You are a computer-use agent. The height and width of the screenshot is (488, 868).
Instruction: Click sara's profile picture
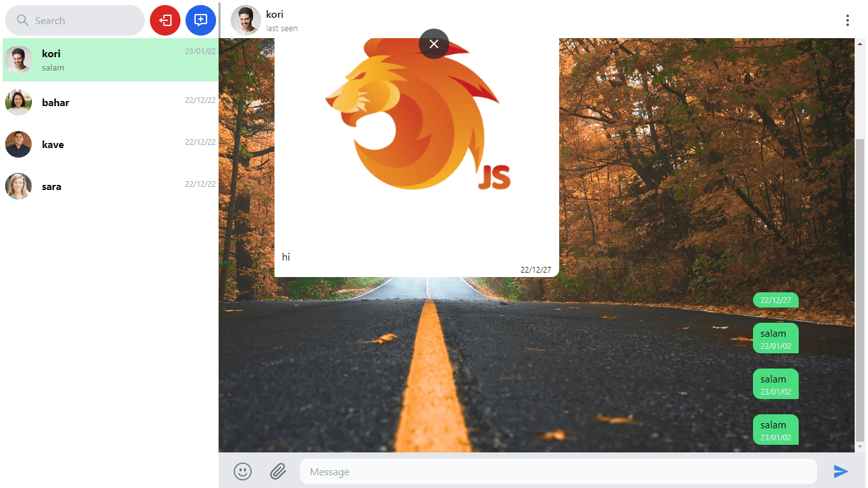[x=18, y=186]
